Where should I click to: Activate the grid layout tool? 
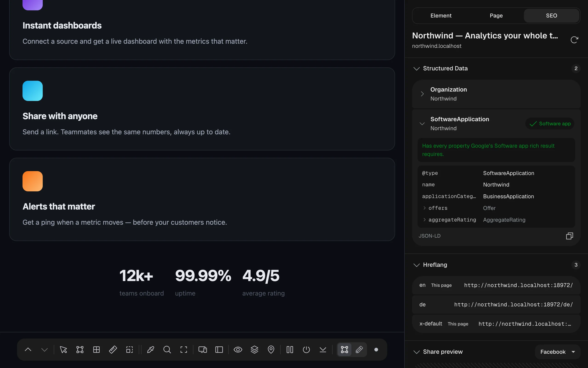pos(96,350)
